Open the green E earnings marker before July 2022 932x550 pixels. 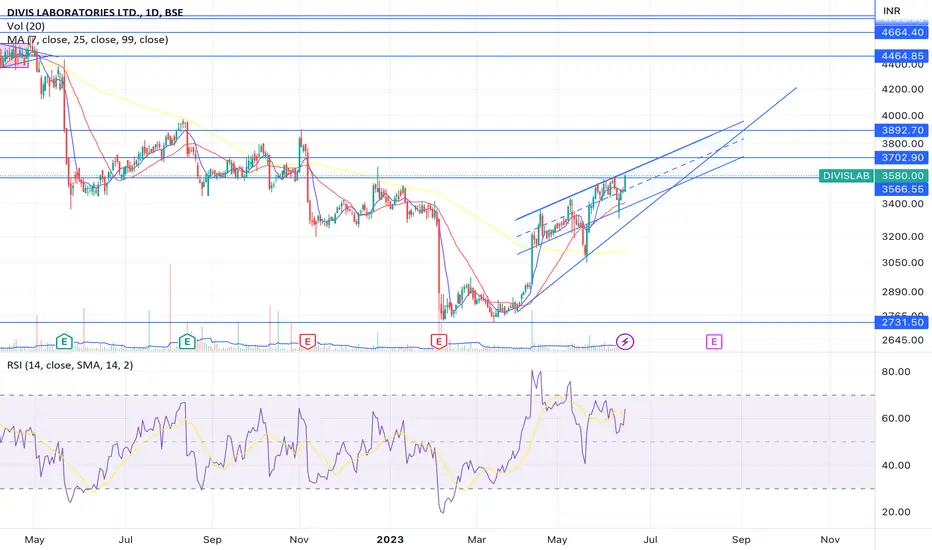coord(64,341)
